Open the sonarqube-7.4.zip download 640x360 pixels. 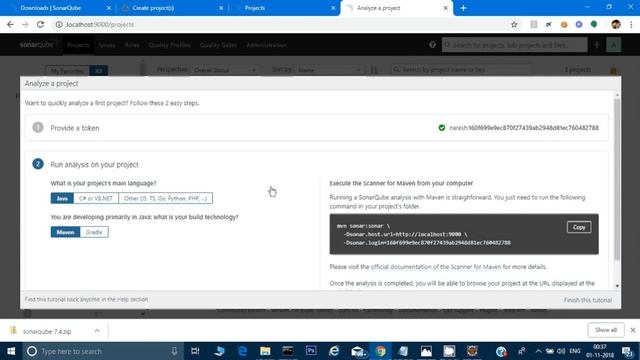coord(47,331)
